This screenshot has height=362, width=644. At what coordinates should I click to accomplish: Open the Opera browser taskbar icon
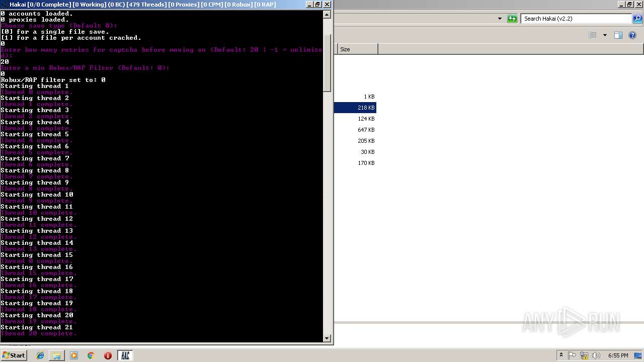pyautogui.click(x=108, y=355)
